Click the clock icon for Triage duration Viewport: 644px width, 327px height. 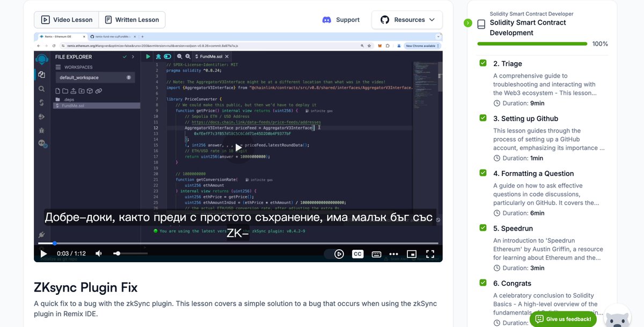[x=497, y=103]
